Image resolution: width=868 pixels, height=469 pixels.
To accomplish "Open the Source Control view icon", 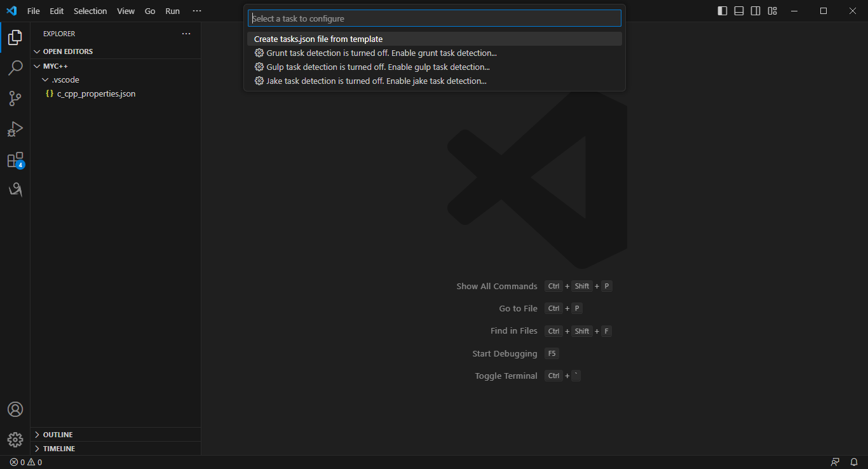I will pos(15,99).
